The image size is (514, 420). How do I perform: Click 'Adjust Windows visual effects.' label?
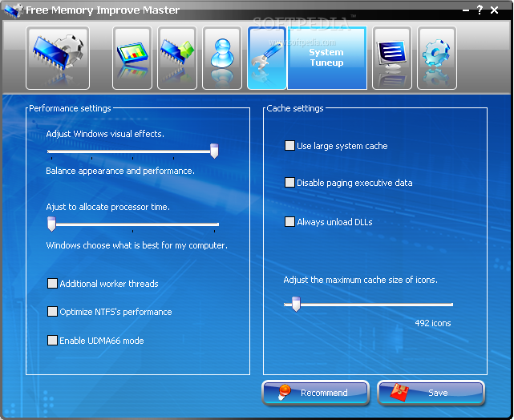[x=105, y=134]
